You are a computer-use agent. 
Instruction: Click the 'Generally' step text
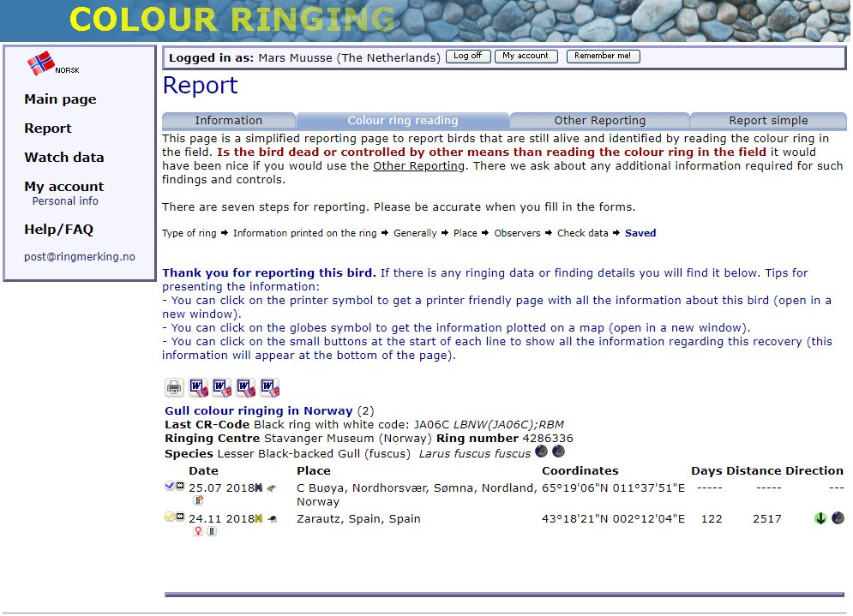point(415,233)
